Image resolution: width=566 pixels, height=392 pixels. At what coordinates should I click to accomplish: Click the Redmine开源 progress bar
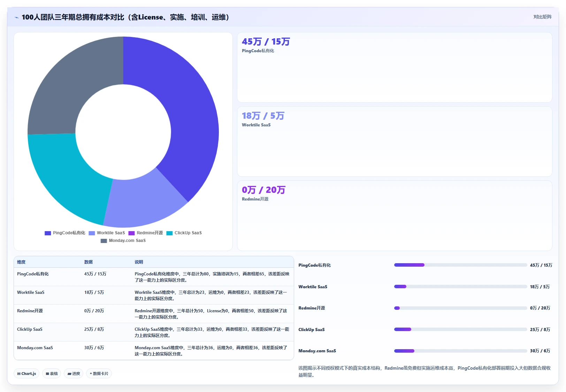click(x=460, y=308)
